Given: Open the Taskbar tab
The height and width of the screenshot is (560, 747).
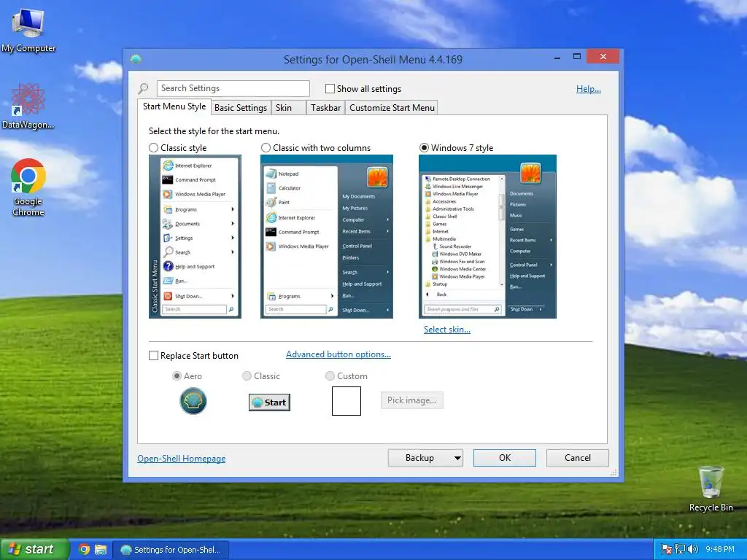Looking at the screenshot, I should point(326,108).
